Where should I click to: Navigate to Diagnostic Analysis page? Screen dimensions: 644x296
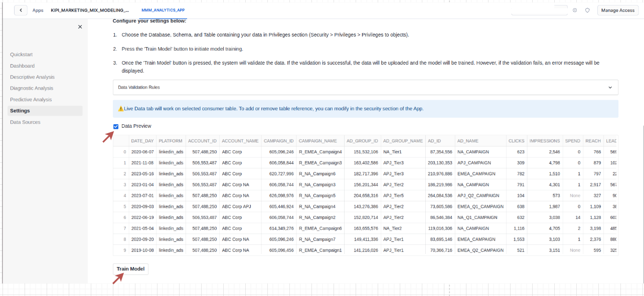tap(31, 88)
